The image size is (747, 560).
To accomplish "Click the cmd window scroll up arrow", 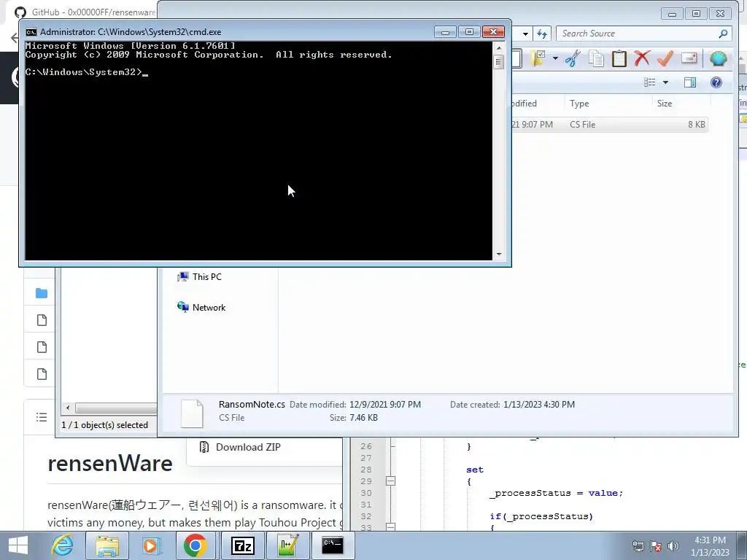I will [499, 48].
